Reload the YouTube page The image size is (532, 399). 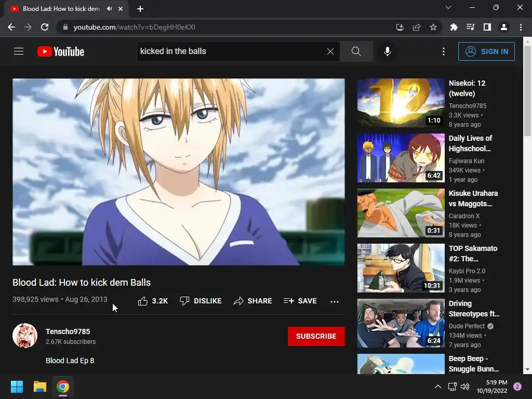(45, 27)
